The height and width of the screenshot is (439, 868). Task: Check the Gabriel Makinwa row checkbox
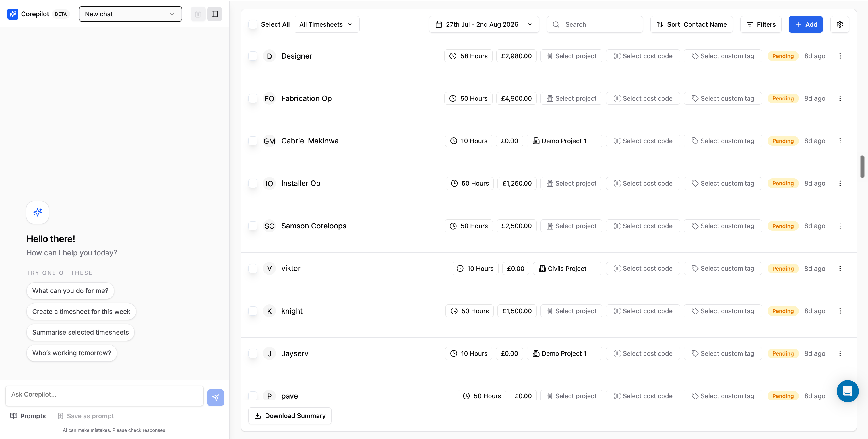click(253, 141)
